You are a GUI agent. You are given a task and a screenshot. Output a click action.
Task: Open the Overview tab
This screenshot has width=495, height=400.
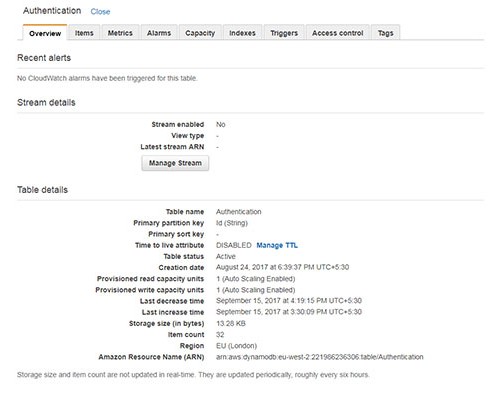45,33
